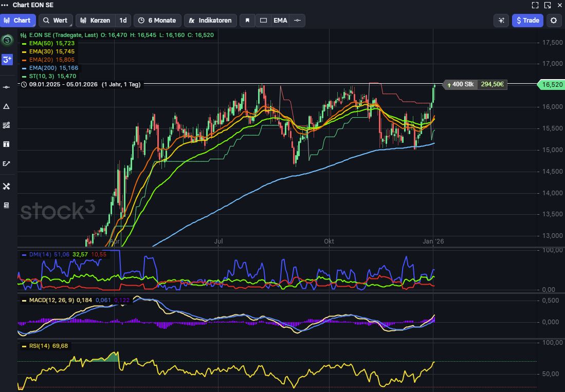This screenshot has height=392, width=565.
Task: Select the horizontal line drawing tool in sidebar
Action: click(7, 87)
